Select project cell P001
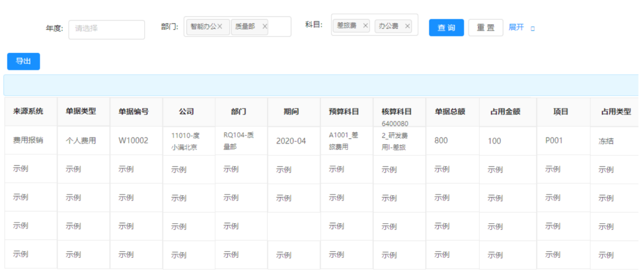The width and height of the screenshot is (644, 278). point(554,140)
